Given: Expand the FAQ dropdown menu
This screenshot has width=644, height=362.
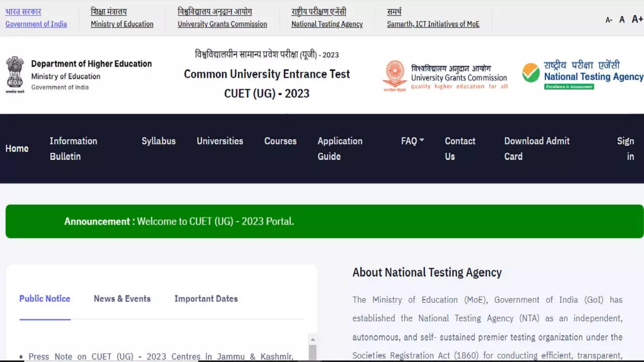Looking at the screenshot, I should pos(413,141).
